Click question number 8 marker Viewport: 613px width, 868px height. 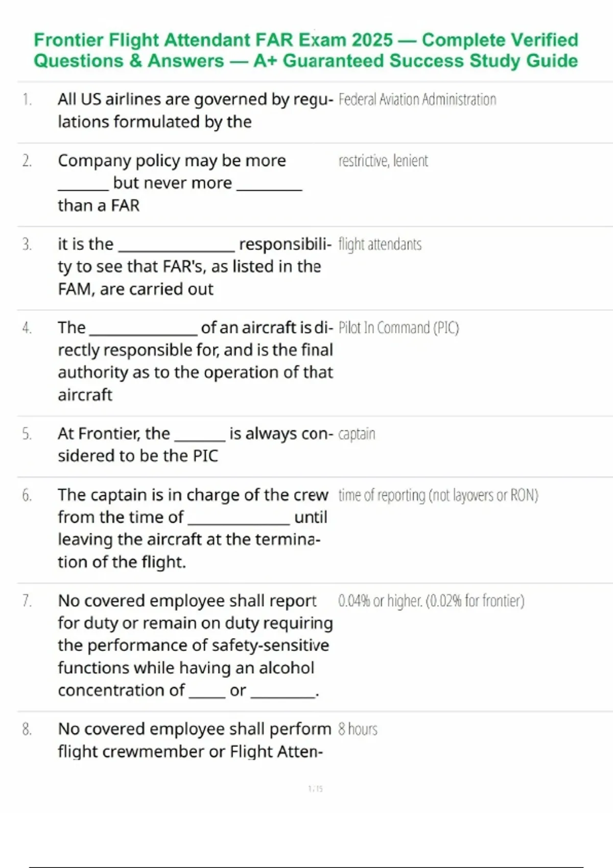[x=27, y=729]
